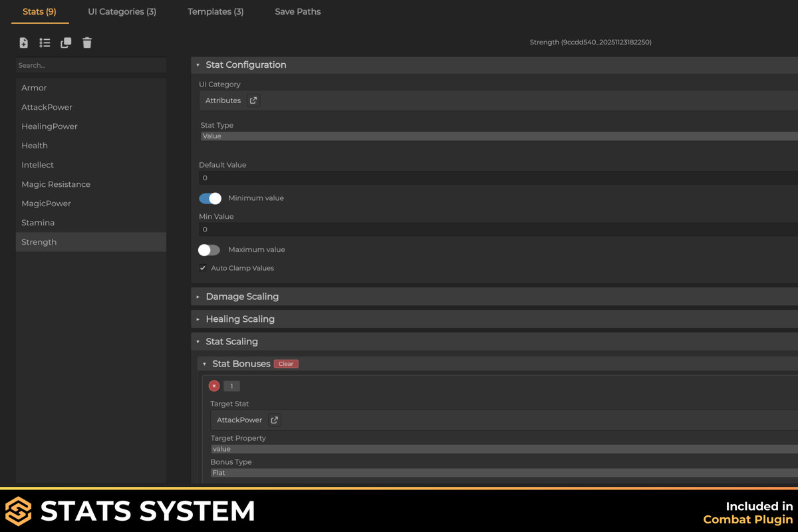
Task: Expand the Damage Scaling section
Action: pyautogui.click(x=198, y=297)
